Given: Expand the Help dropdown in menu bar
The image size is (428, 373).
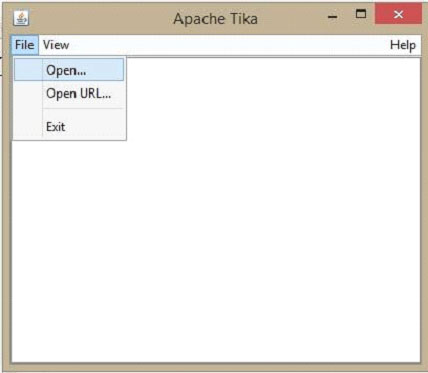Looking at the screenshot, I should pos(403,45).
